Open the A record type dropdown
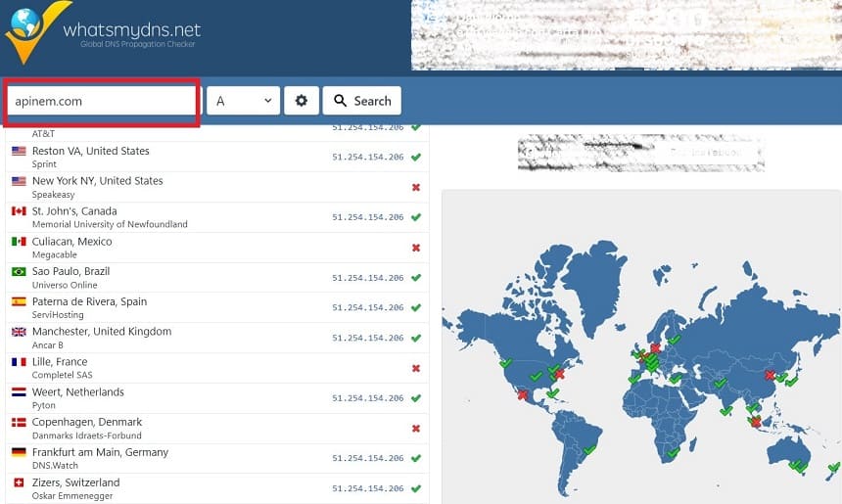This screenshot has height=504, width=842. click(x=243, y=101)
